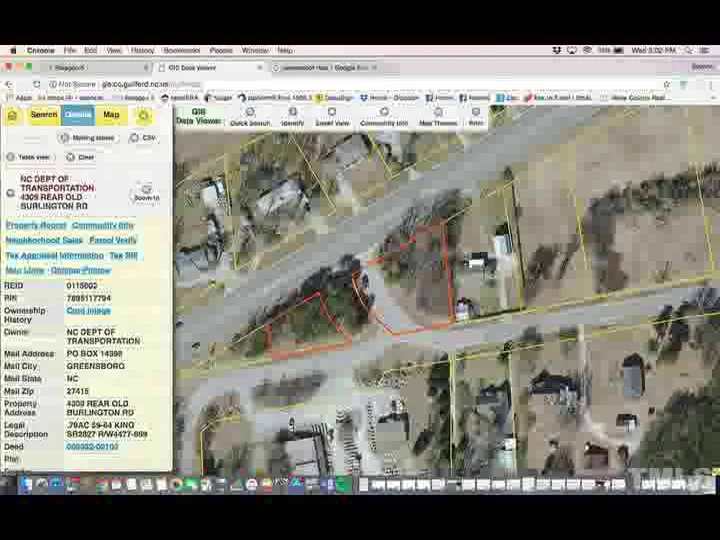Click the Table view button
The image size is (720, 540).
click(29, 157)
